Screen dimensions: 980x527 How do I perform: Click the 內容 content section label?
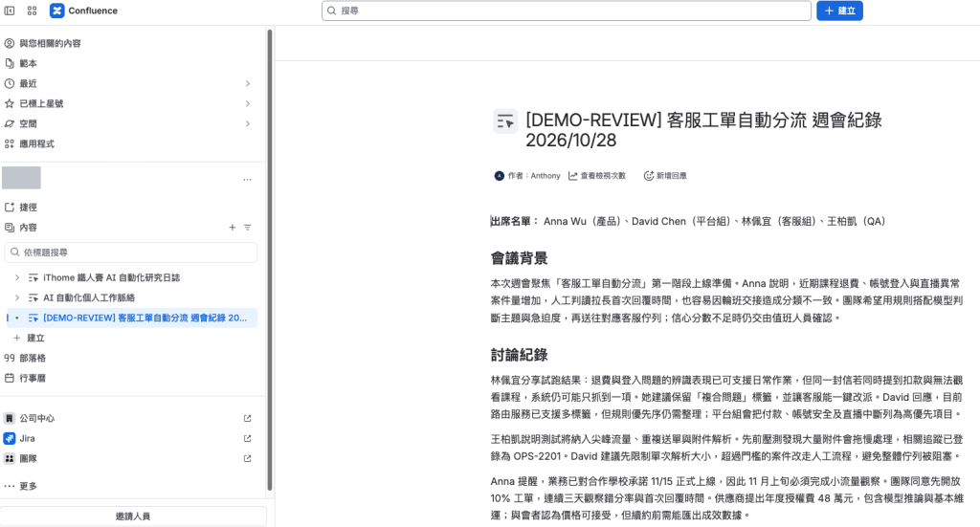tap(28, 228)
